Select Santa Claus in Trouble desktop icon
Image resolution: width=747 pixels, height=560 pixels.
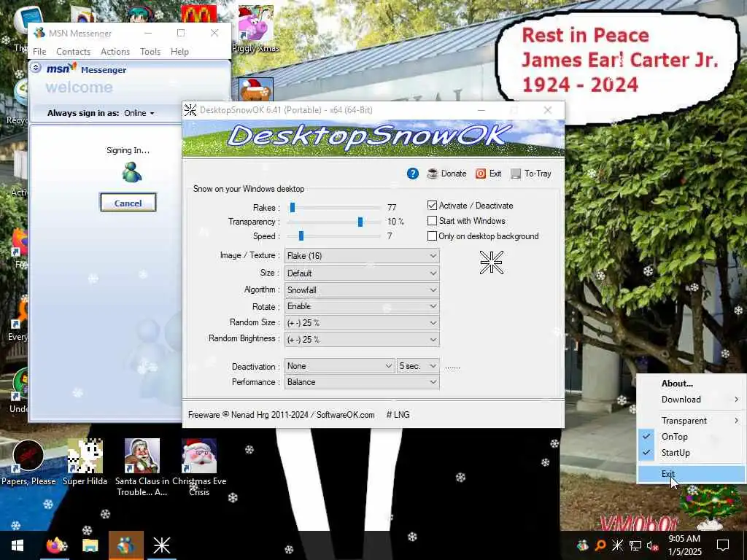pyautogui.click(x=142, y=467)
